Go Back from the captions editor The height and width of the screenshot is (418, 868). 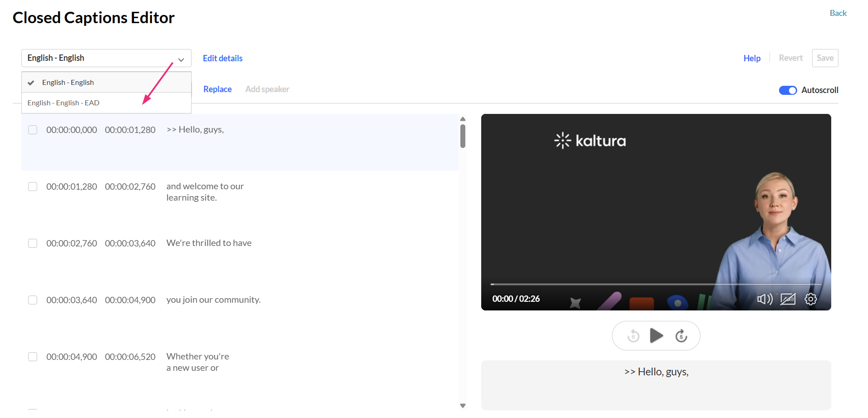838,13
